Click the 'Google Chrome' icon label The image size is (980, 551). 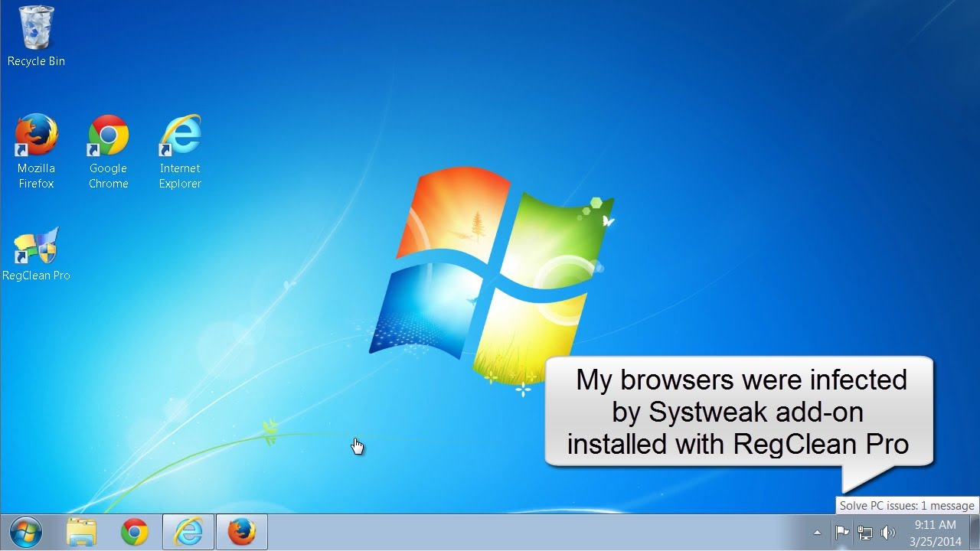coord(108,176)
